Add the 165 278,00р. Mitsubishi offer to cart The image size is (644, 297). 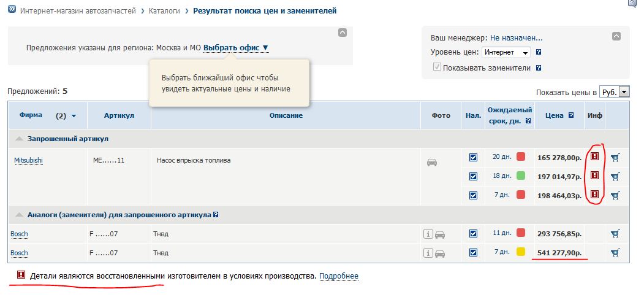click(615, 158)
